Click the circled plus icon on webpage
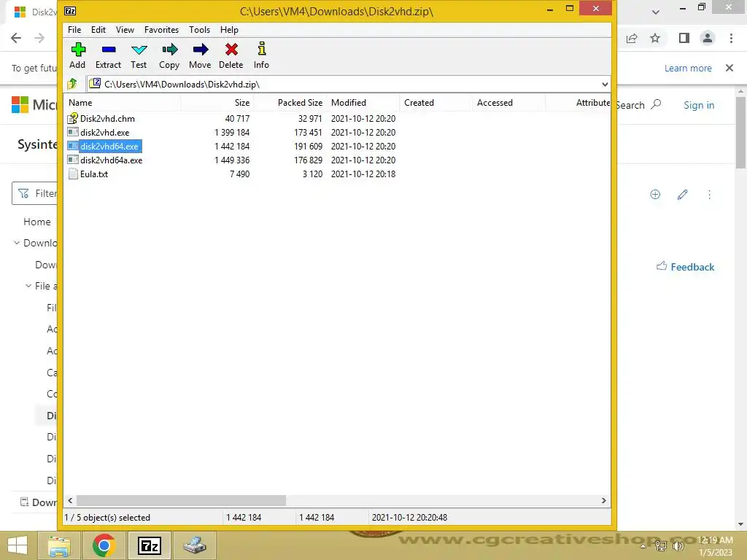The image size is (747, 560). click(655, 194)
